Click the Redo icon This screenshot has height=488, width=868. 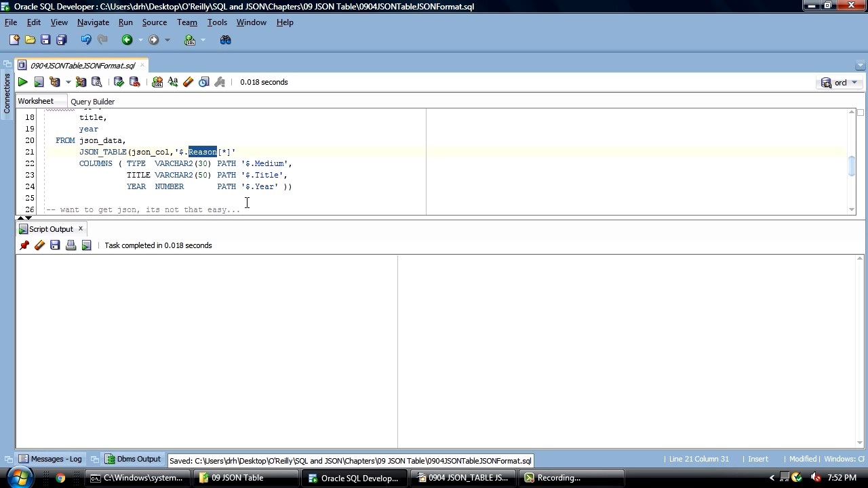pos(102,40)
